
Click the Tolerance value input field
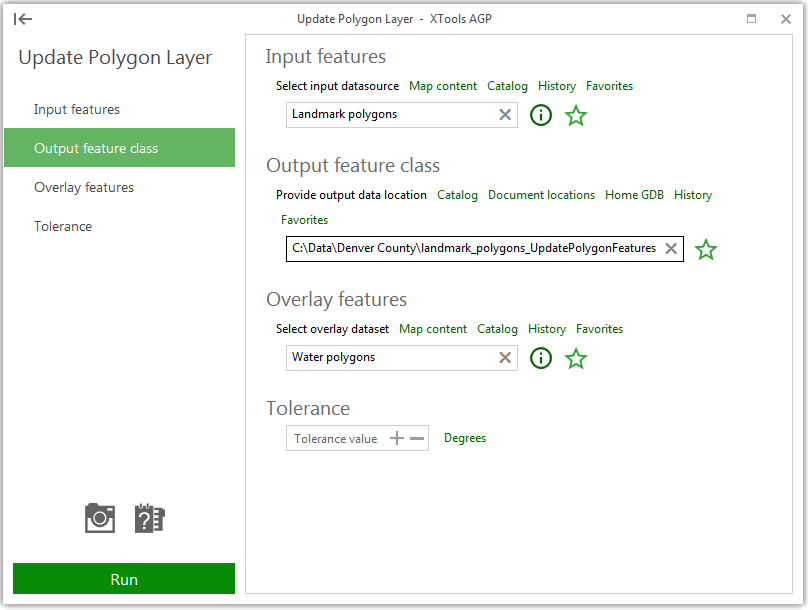click(x=336, y=439)
